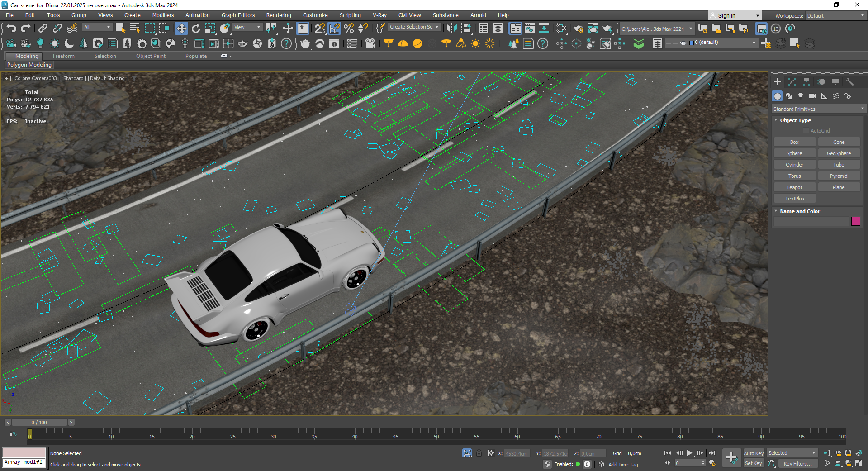Open the object color swatch
Viewport: 868px width, 471px height.
tap(855, 221)
